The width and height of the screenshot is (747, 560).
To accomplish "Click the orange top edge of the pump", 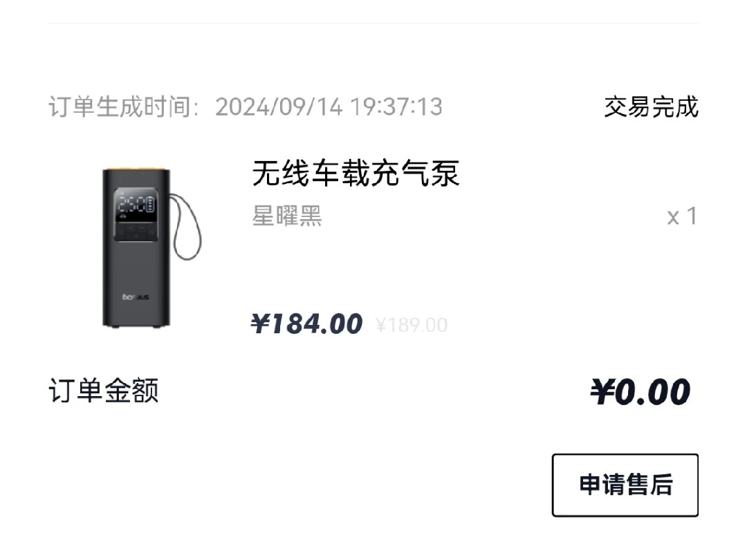I will click(x=136, y=169).
